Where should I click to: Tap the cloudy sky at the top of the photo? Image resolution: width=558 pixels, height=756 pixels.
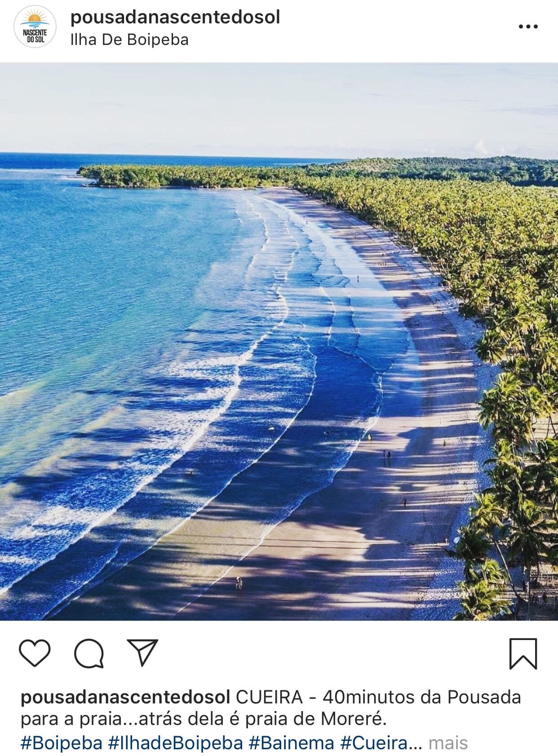coord(279,108)
